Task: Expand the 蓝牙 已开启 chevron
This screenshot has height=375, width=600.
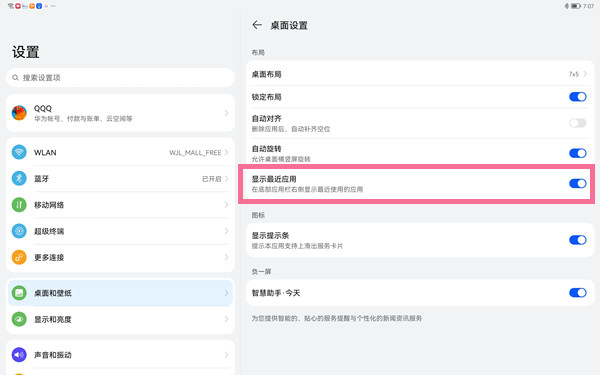Action: [x=227, y=179]
